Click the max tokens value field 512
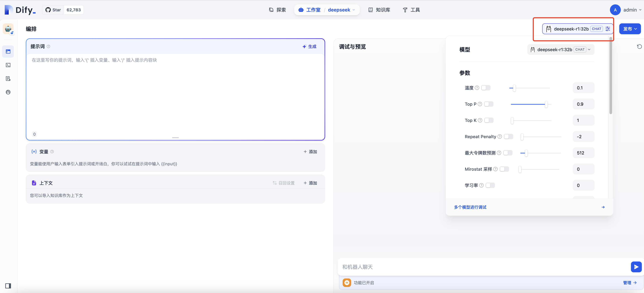 click(x=584, y=153)
